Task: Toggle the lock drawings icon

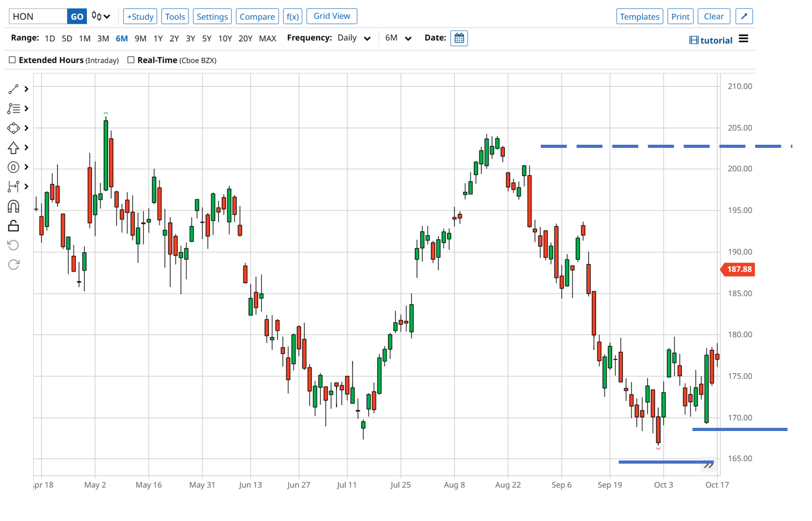Action: coord(14,226)
